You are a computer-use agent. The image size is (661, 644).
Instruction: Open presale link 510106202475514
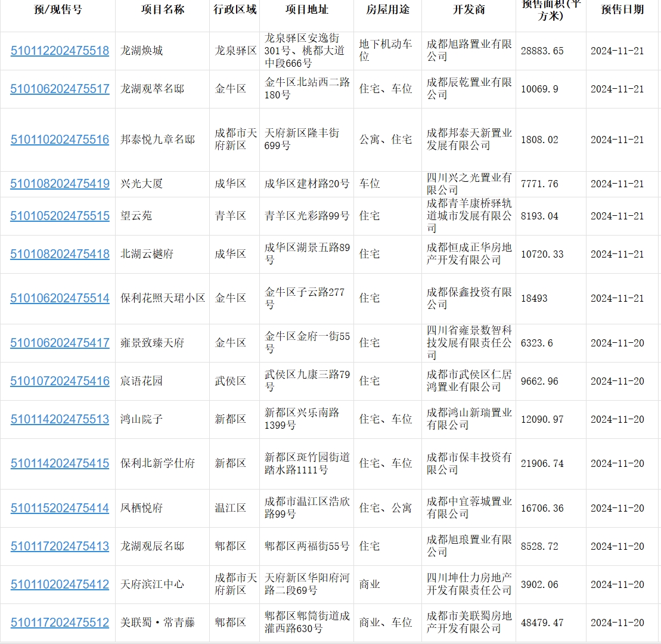point(60,298)
